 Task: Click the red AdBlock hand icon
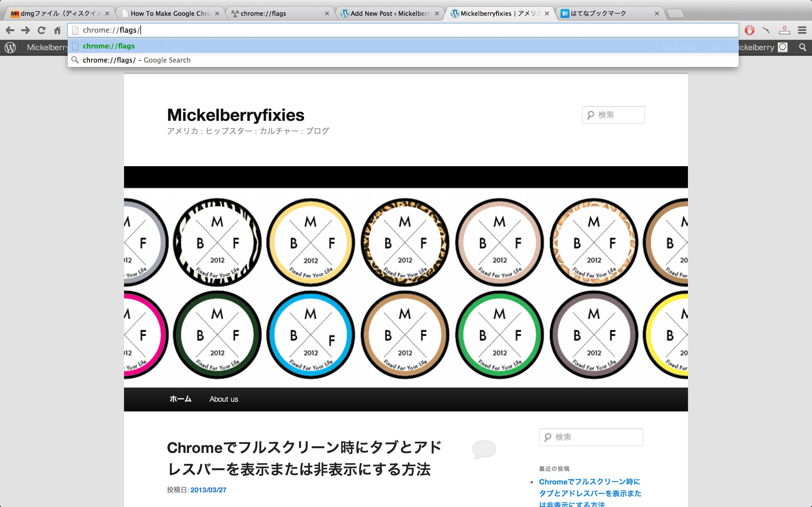pyautogui.click(x=750, y=30)
